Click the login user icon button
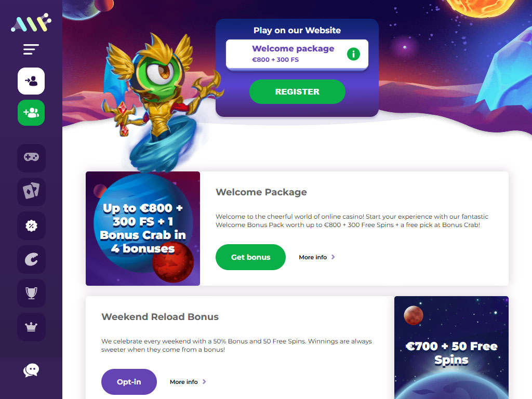Viewport: 532px width, 399px height. pos(31,81)
